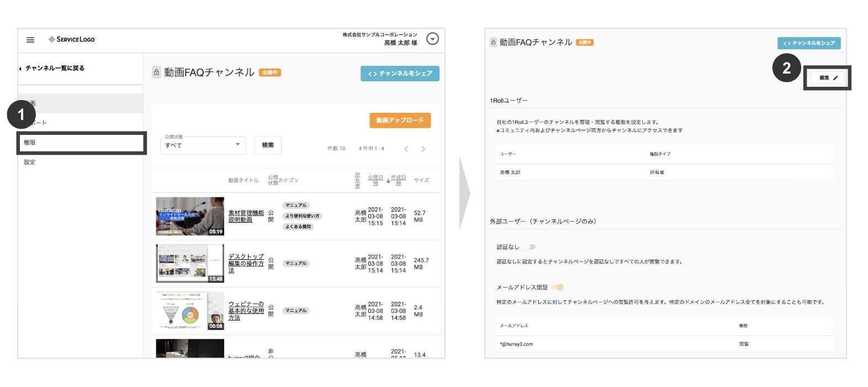Viewport: 868px width, 387px height.
Task: Click lock icon in right panel title
Action: point(494,42)
